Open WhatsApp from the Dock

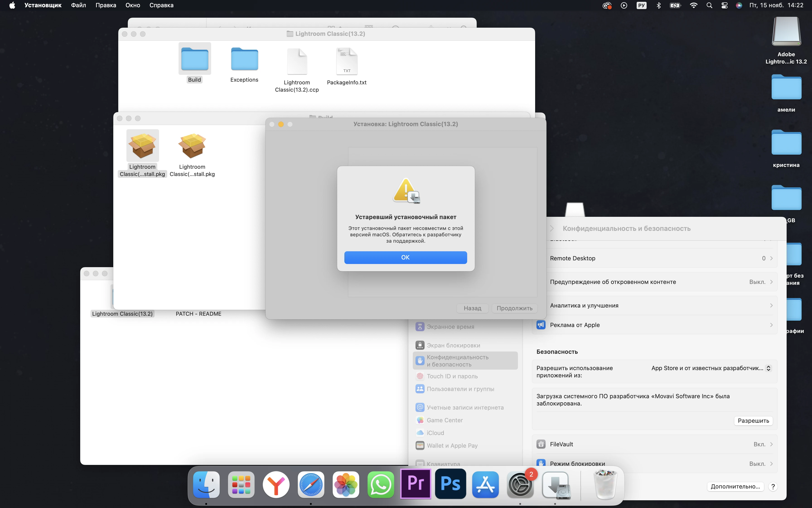tap(381, 484)
